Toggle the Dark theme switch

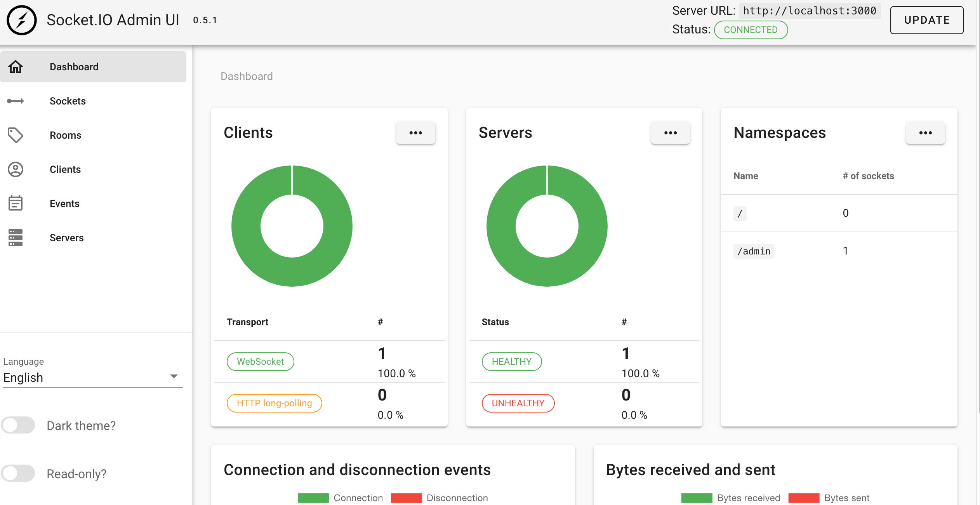click(x=18, y=425)
